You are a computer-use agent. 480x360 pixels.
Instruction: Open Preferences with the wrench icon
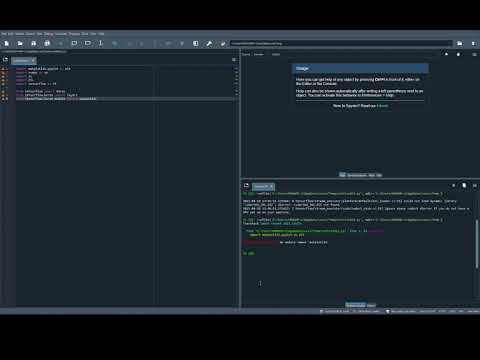click(209, 43)
